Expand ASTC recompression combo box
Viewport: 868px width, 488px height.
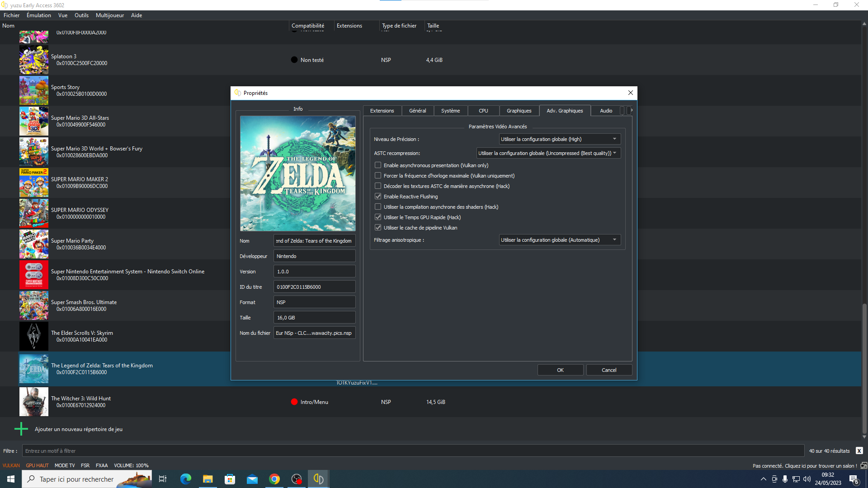[x=548, y=153]
